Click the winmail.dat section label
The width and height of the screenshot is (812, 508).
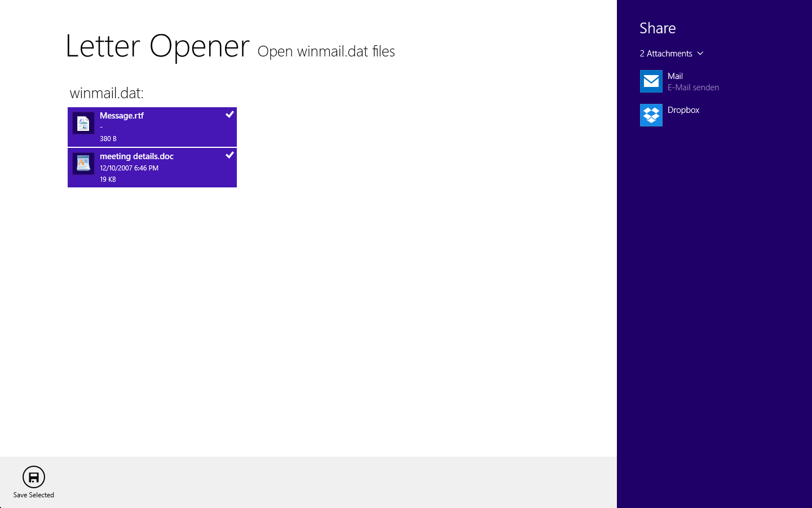pyautogui.click(x=106, y=93)
